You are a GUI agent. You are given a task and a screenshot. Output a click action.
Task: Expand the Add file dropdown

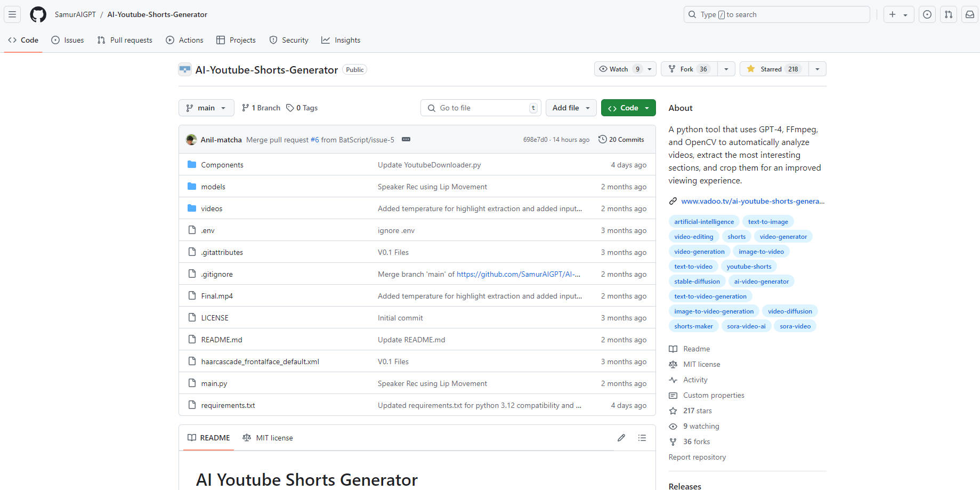point(571,108)
